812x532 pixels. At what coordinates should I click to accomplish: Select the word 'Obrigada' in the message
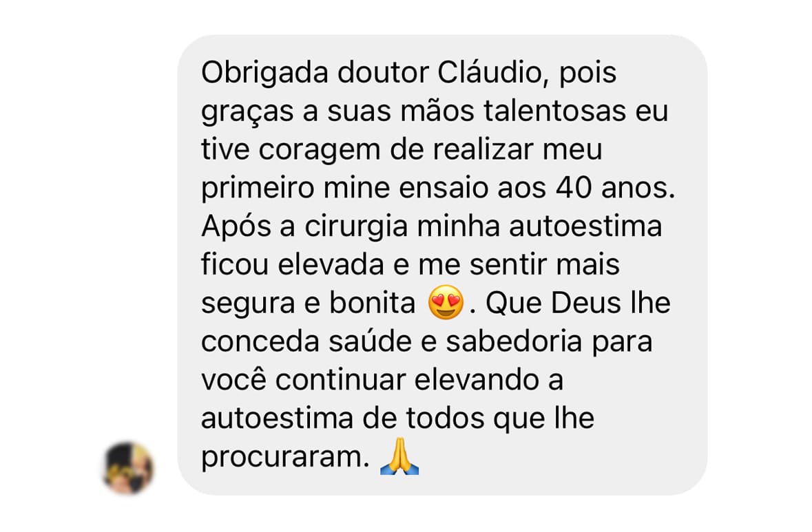(264, 72)
